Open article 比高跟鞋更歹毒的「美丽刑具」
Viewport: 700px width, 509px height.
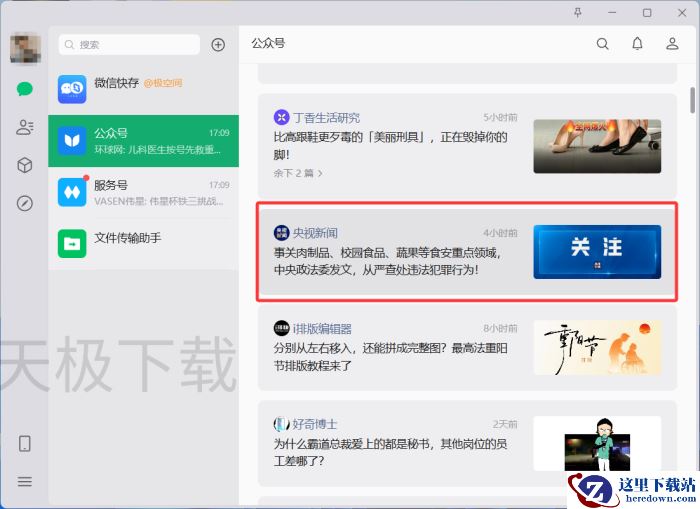[391, 146]
